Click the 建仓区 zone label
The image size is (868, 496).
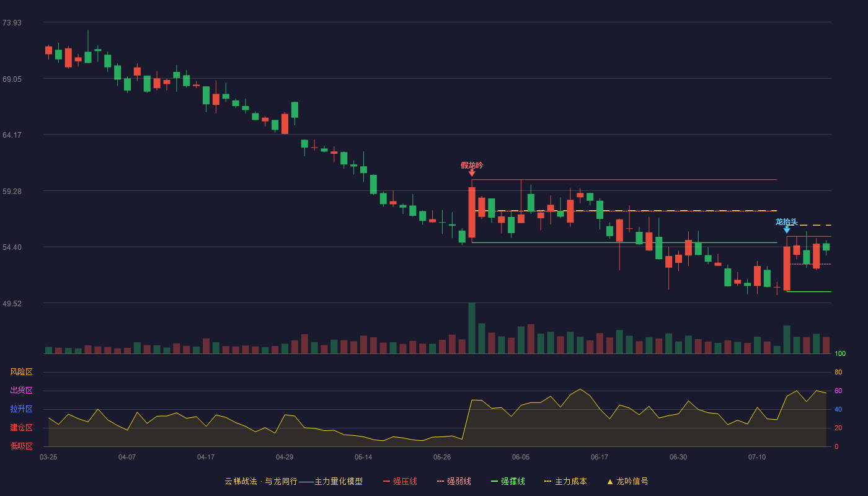point(21,428)
